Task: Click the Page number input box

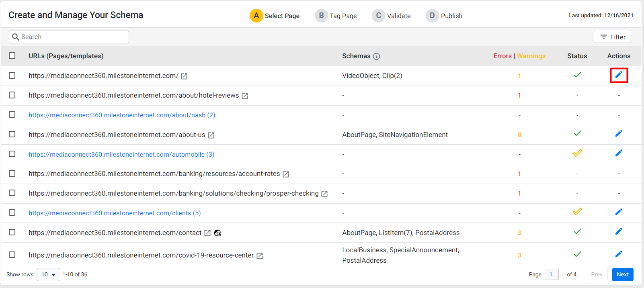Action: pos(552,274)
